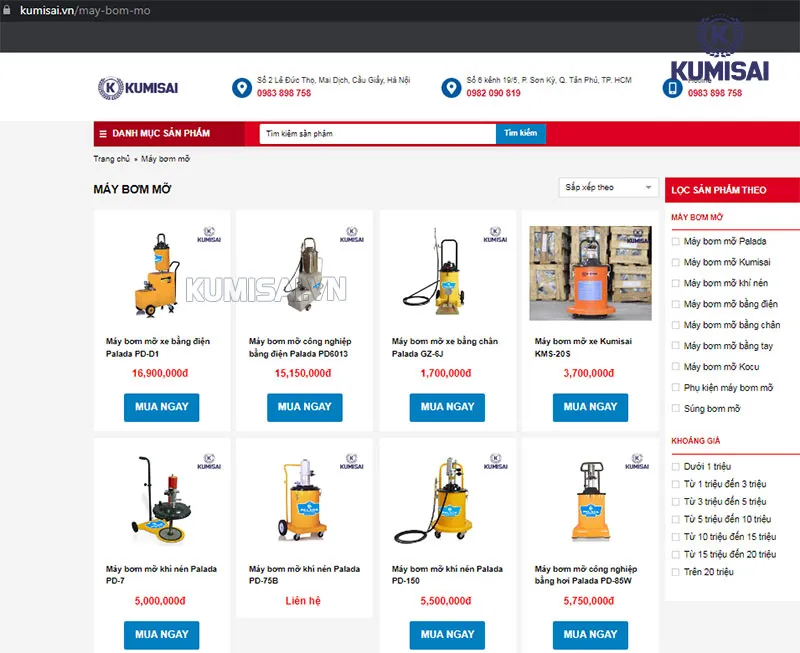Click the HCM address location pin icon
800x653 pixels.
tap(451, 88)
